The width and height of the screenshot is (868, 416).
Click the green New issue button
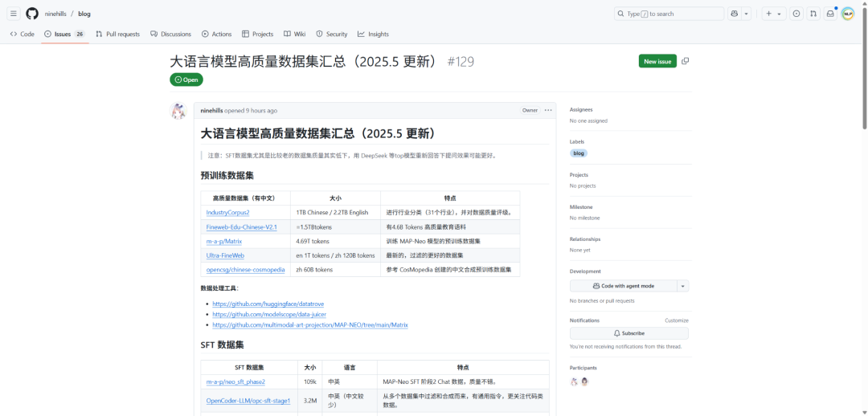coord(657,61)
